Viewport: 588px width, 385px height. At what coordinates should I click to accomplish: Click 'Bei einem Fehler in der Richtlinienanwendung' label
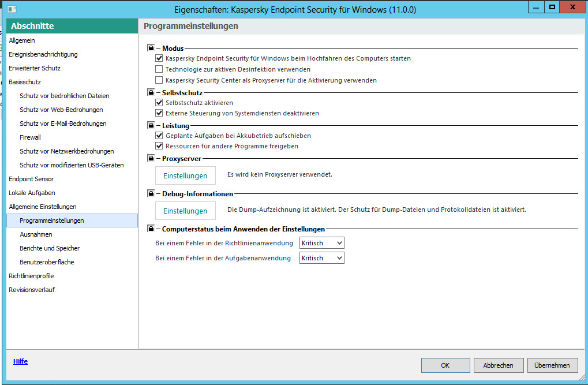[x=224, y=243]
